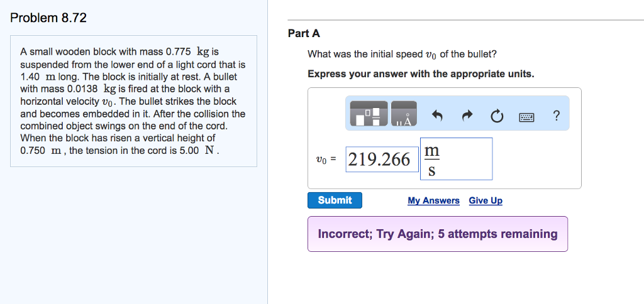This screenshot has height=304, width=644.
Task: Click the value field containing 219.266
Action: pyautogui.click(x=379, y=160)
